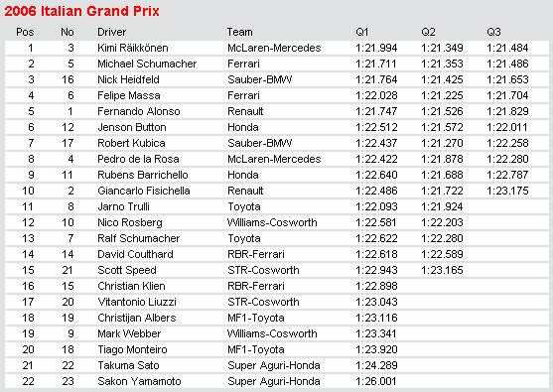Image resolution: width=553 pixels, height=392 pixels.
Task: Select the Williams-Cosworth team for Nico Rosberg
Action: coord(272,222)
